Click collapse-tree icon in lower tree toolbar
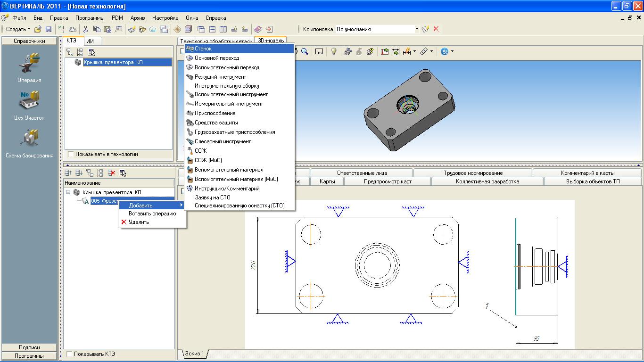 coord(90,173)
